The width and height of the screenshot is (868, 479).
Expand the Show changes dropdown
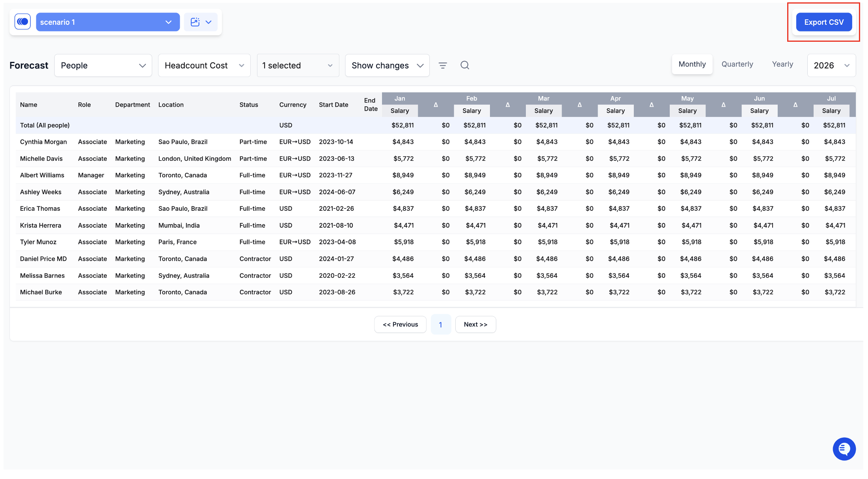[387, 65]
